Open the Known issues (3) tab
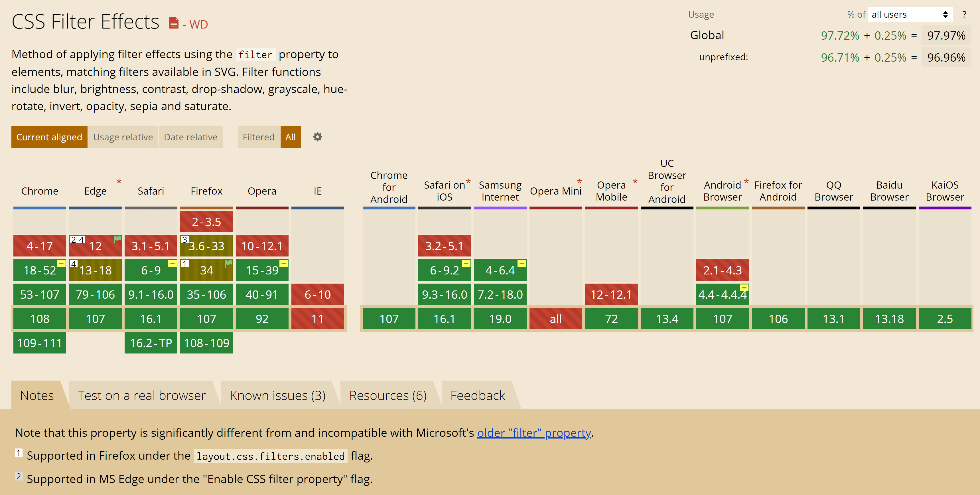Screen dimensions: 980x495 click(277, 396)
